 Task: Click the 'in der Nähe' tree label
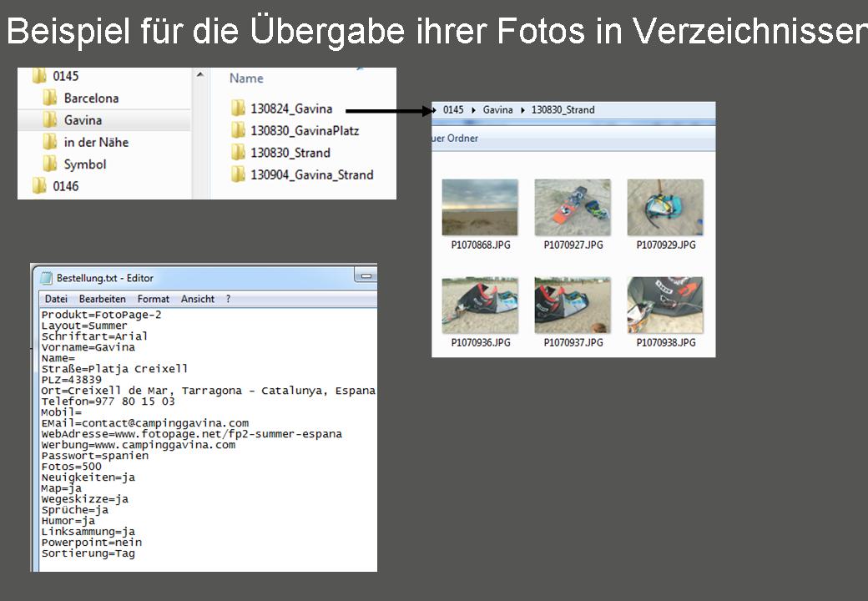point(96,142)
